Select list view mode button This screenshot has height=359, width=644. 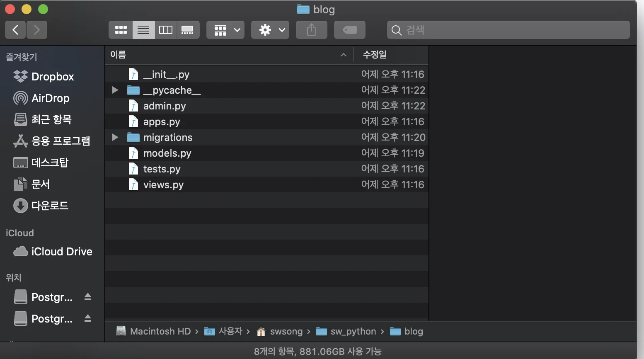click(143, 30)
